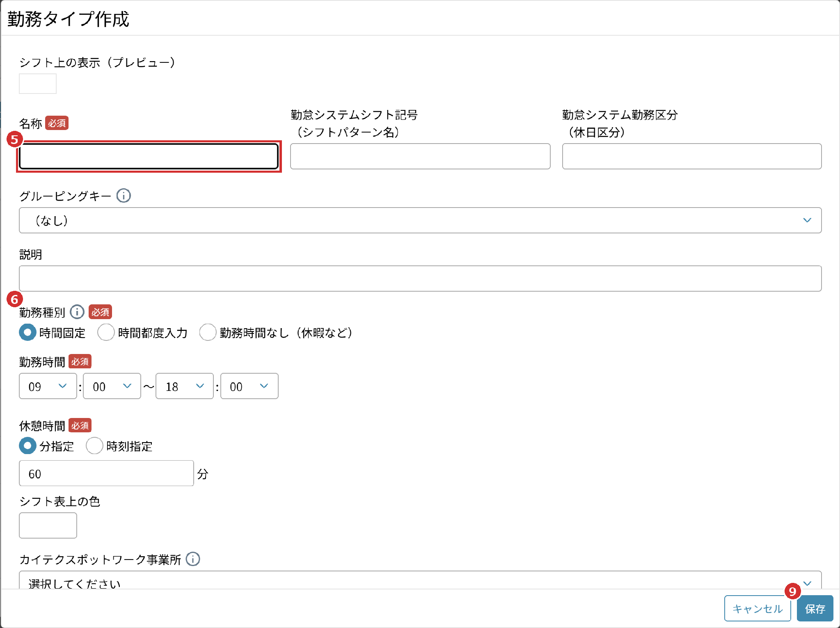840x628 pixels.
Task: Open the end minute 00 dropdown
Action: coord(249,386)
